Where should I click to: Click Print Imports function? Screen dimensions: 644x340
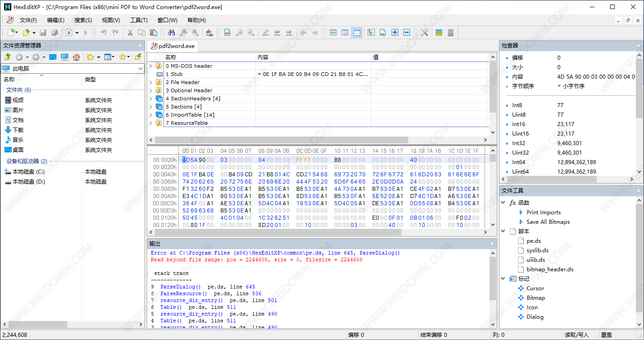pos(544,212)
